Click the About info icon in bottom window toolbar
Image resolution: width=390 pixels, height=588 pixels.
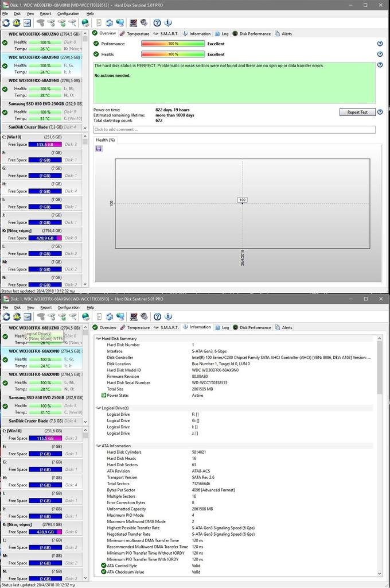tap(168, 317)
